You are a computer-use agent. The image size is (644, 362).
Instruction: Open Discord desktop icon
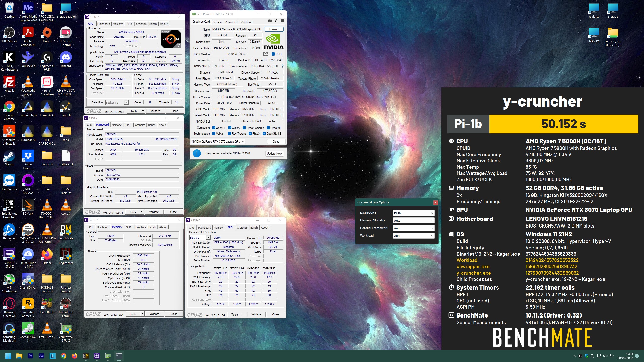(66, 60)
